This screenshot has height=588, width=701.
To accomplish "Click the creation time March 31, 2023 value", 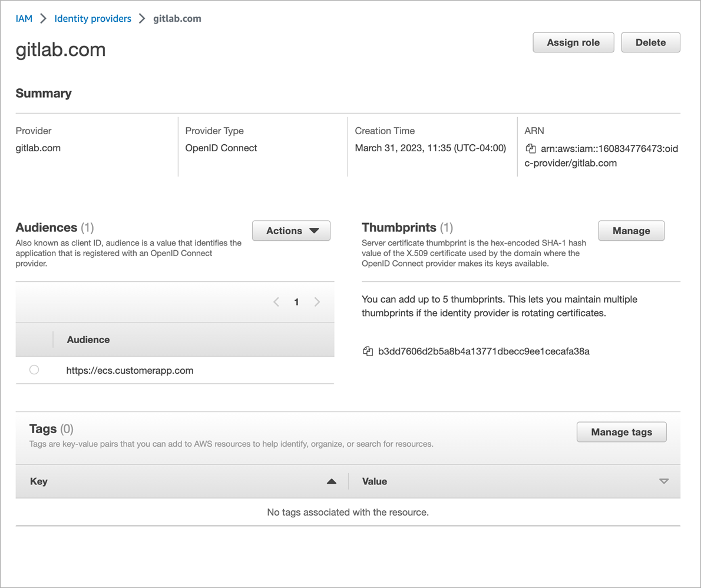I will (431, 148).
